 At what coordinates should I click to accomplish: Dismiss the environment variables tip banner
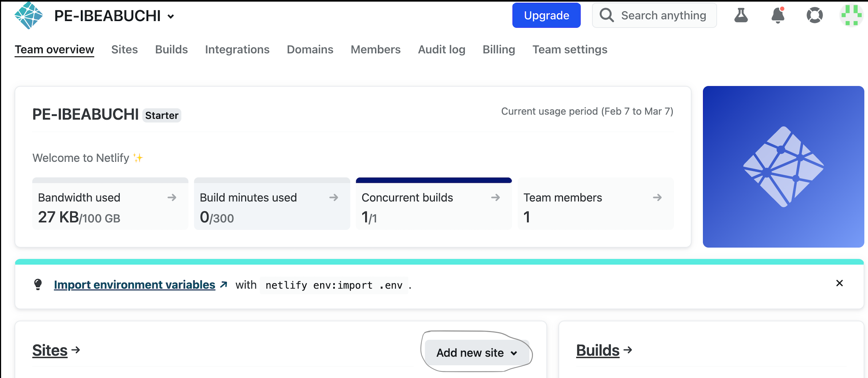839,283
